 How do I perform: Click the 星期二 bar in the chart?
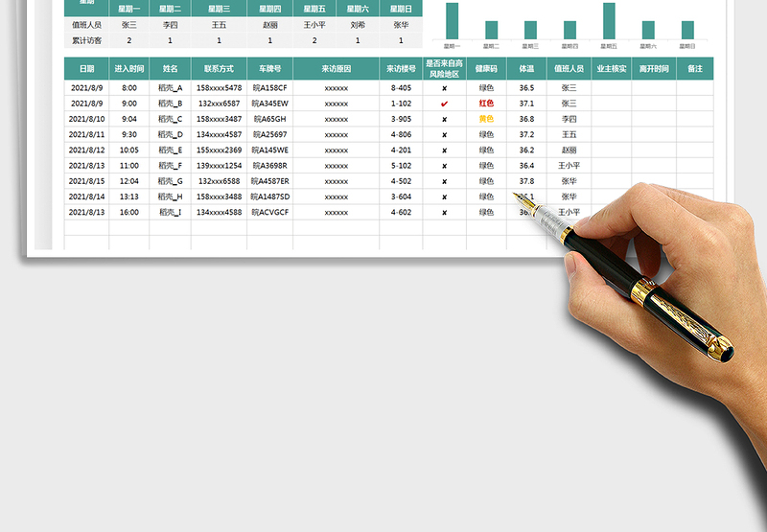491,30
